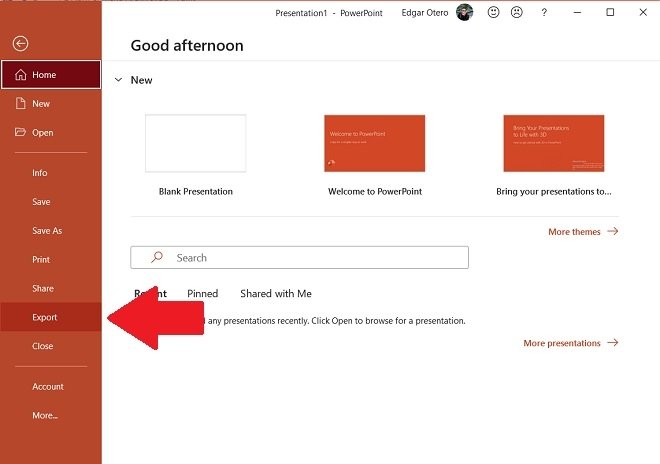Click the back arrow icon in sidebar

tap(20, 43)
